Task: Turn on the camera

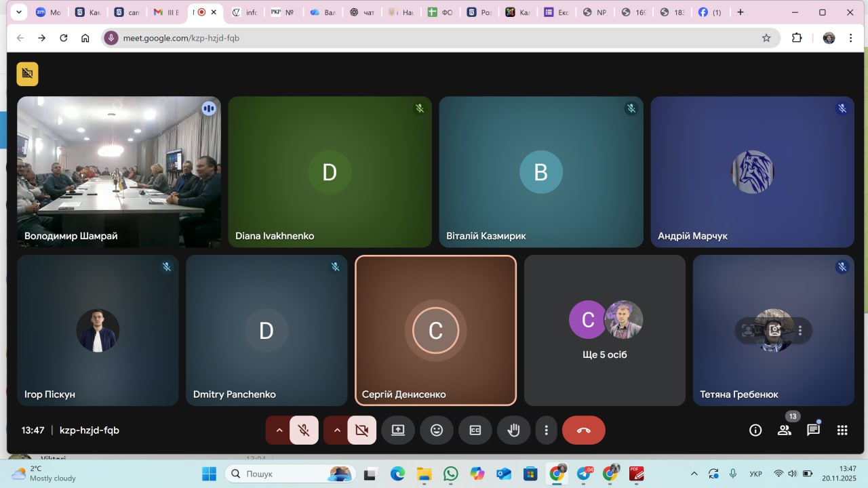Action: point(362,430)
